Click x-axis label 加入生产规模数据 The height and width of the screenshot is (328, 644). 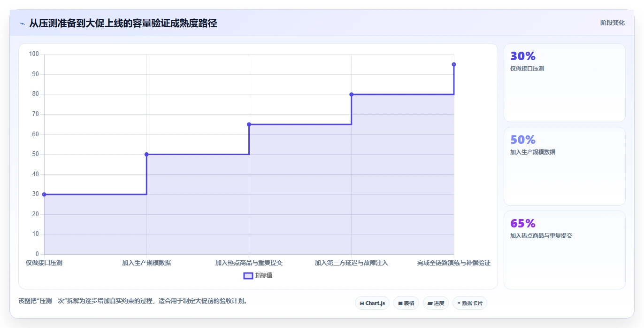tap(146, 263)
